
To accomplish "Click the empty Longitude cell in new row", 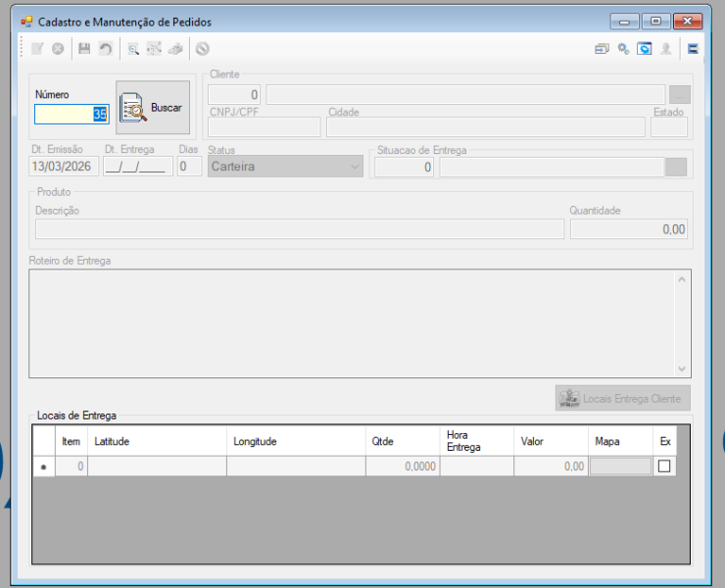I will (x=297, y=466).
